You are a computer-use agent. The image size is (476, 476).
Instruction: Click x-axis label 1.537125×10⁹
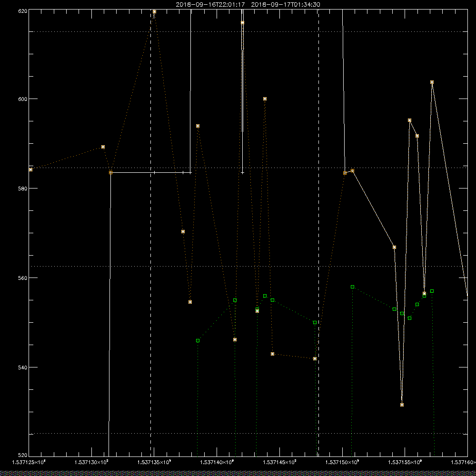(29, 462)
